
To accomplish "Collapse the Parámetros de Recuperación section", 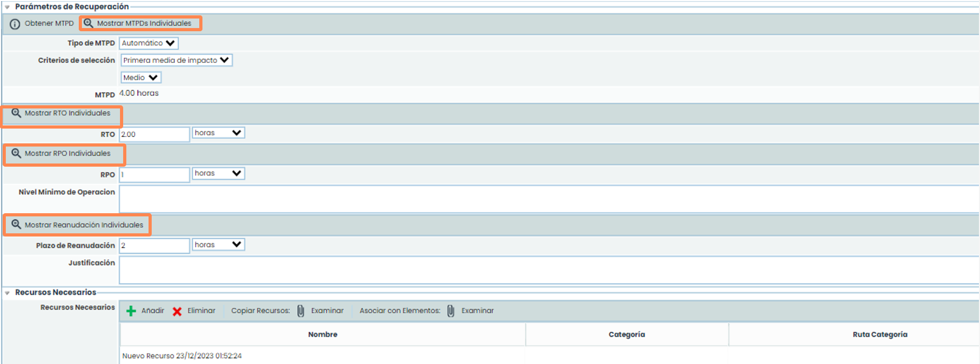I will tap(7, 7).
